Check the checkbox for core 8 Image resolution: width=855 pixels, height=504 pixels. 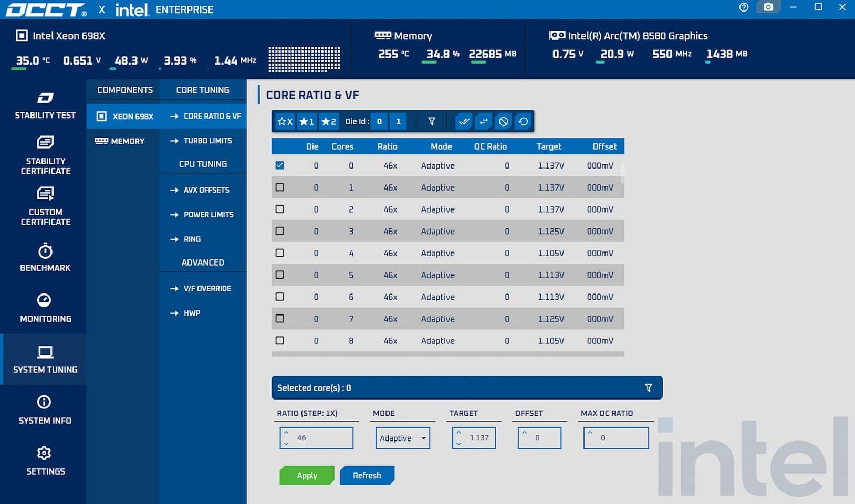pyautogui.click(x=279, y=340)
